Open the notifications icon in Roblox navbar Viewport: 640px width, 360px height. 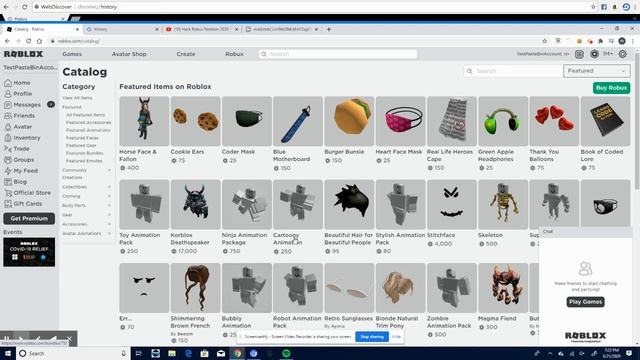(x=579, y=54)
